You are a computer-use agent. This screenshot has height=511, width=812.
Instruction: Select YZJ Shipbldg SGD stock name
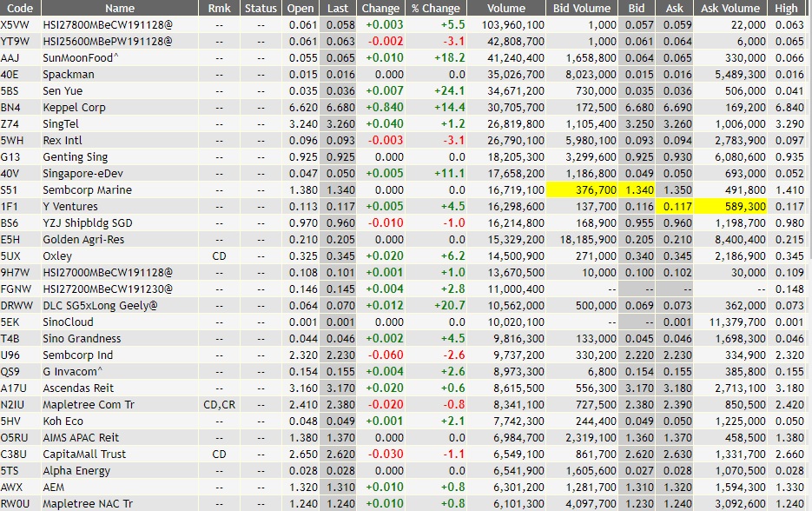click(x=88, y=223)
